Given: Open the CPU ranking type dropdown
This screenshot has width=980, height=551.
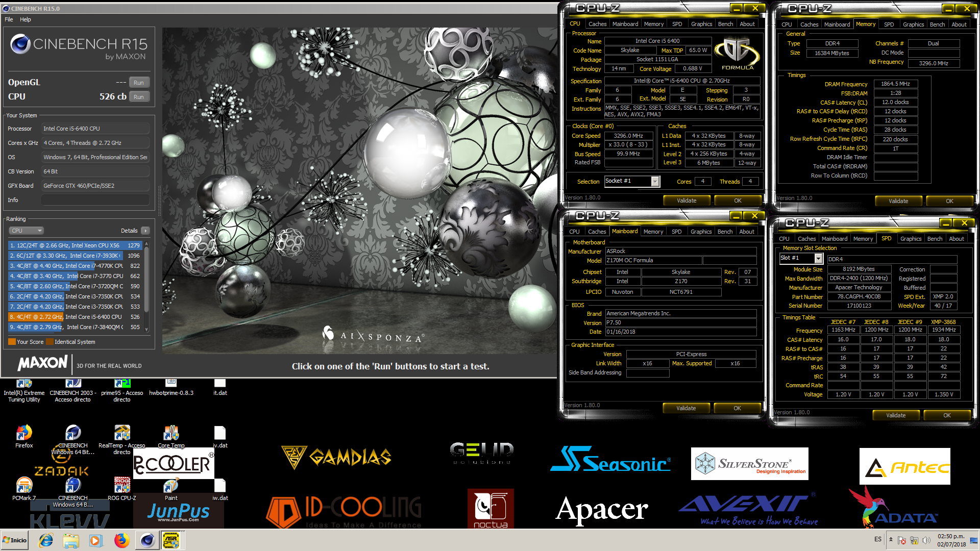Looking at the screenshot, I should coord(26,231).
